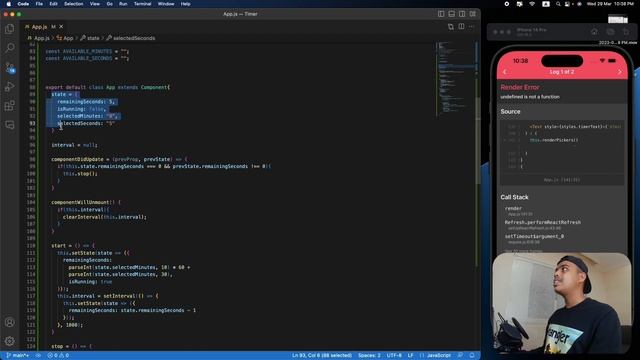This screenshot has height=360, width=640.
Task: Open the Search view in activity bar
Action: click(9, 48)
